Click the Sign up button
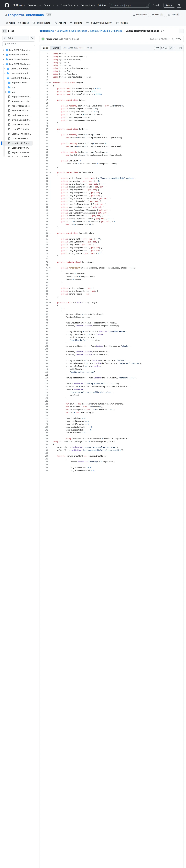The image size is (186, 868). tap(169, 5)
